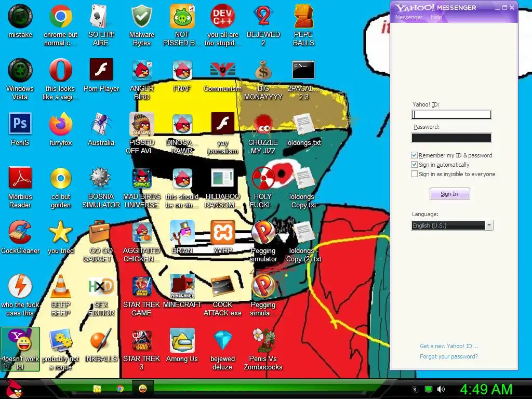Expand the Language dropdown arrow
Screen dimensions: 532x399
489,225
